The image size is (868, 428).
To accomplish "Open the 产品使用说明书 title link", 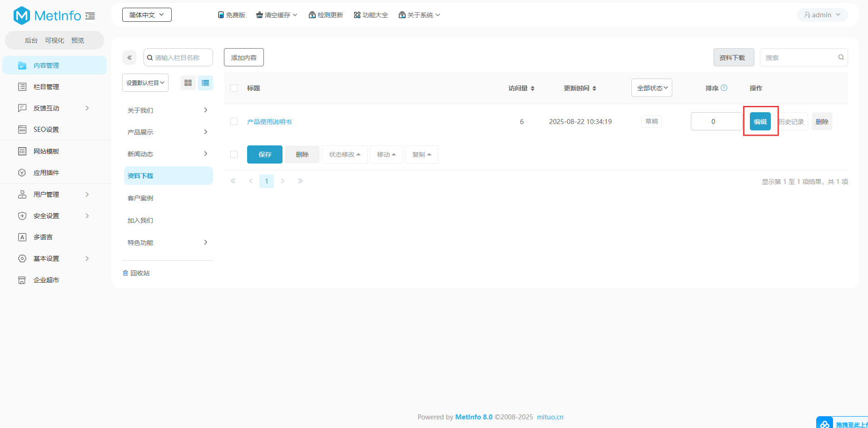I will (x=269, y=122).
